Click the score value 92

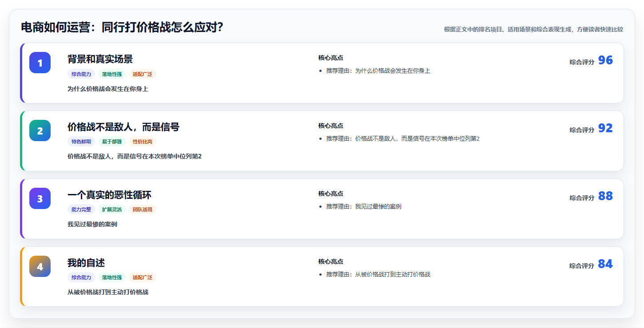pyautogui.click(x=605, y=128)
